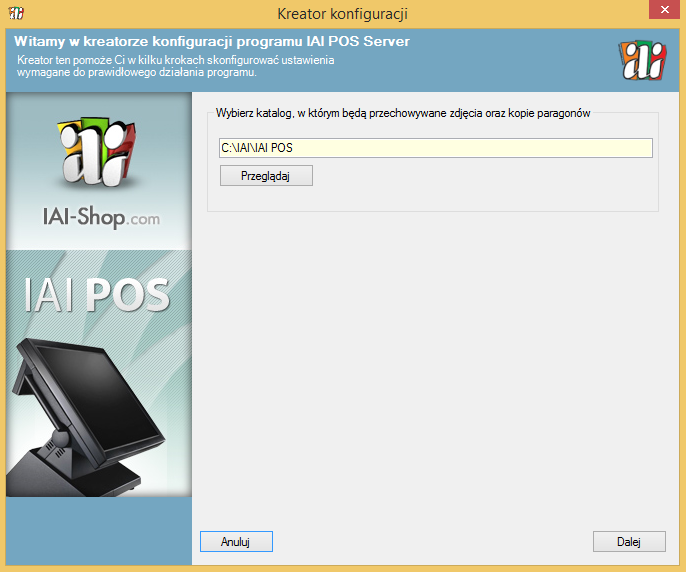Proceed to next step with Dalej
The width and height of the screenshot is (686, 572).
(x=628, y=541)
